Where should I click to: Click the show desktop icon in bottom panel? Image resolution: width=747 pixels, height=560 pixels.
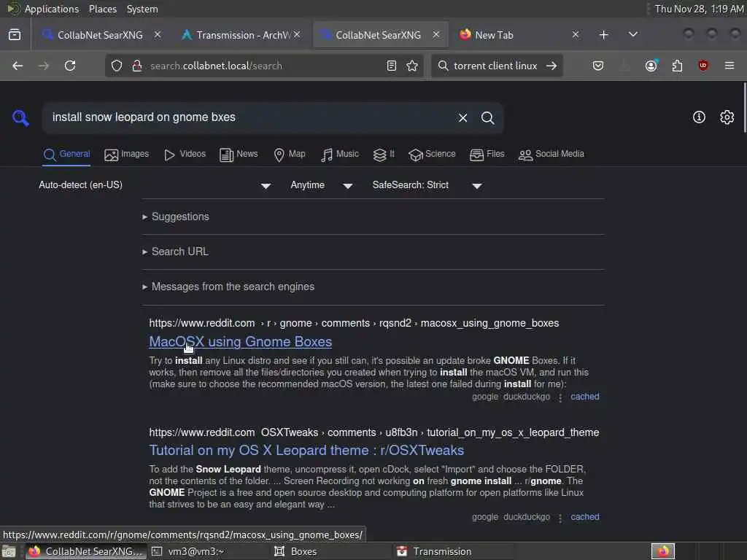pos(9,552)
